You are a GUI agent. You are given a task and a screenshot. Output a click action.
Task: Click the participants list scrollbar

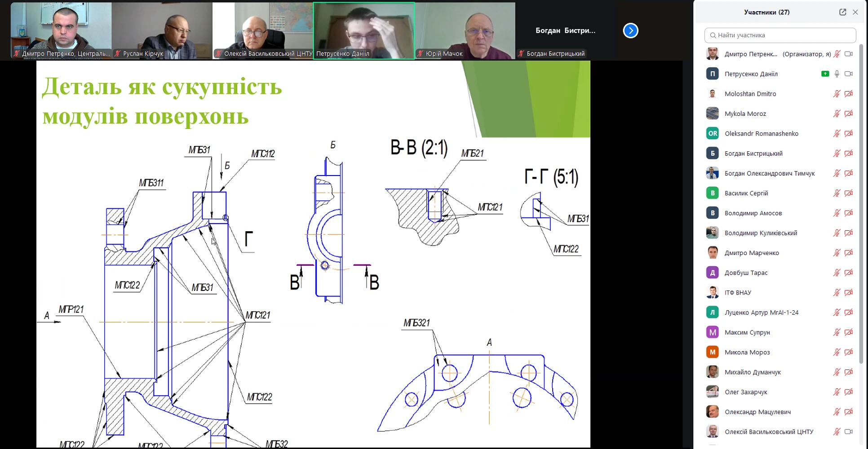[x=861, y=202]
